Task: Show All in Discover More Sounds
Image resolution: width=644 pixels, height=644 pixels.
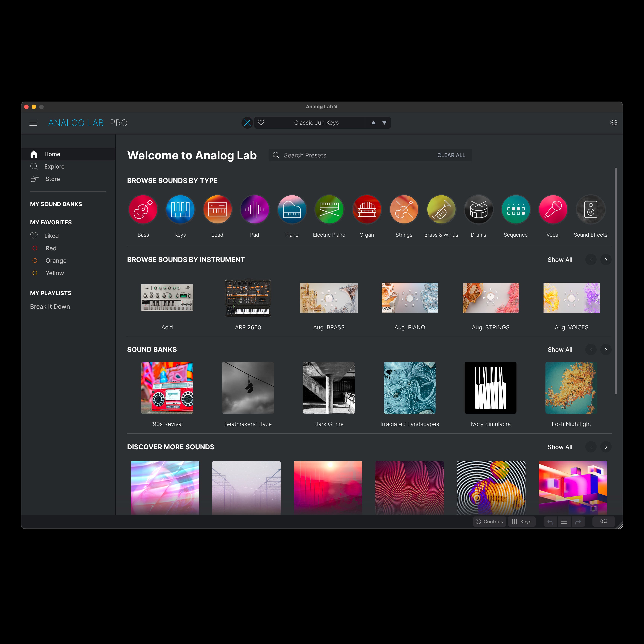Action: pyautogui.click(x=560, y=447)
